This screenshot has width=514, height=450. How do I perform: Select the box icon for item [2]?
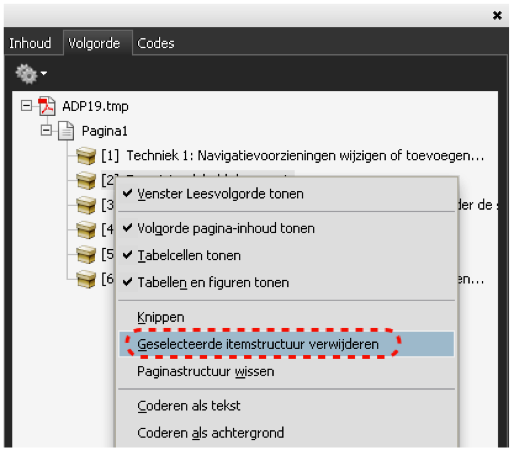click(86, 180)
